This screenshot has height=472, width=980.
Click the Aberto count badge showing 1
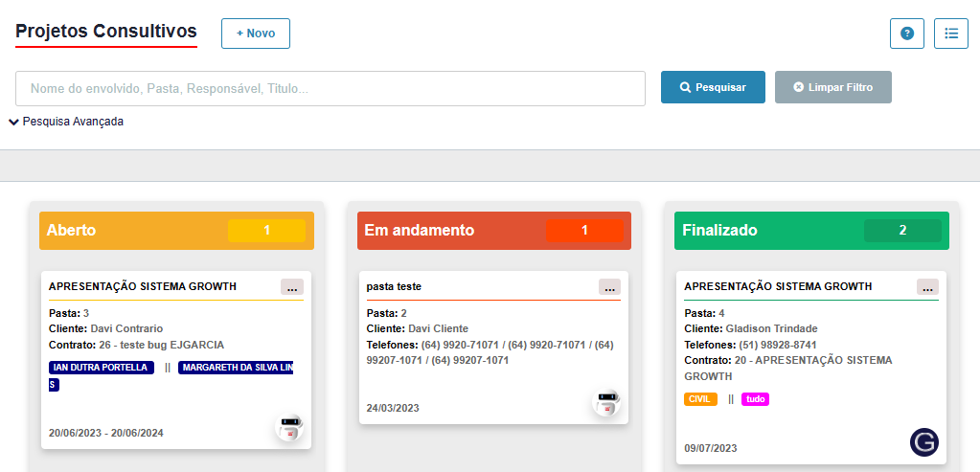(x=267, y=231)
